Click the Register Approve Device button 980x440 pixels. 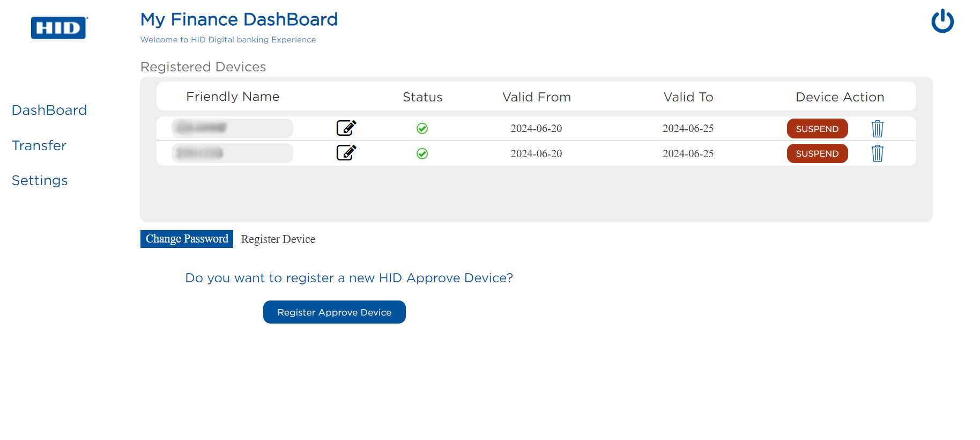click(x=335, y=312)
